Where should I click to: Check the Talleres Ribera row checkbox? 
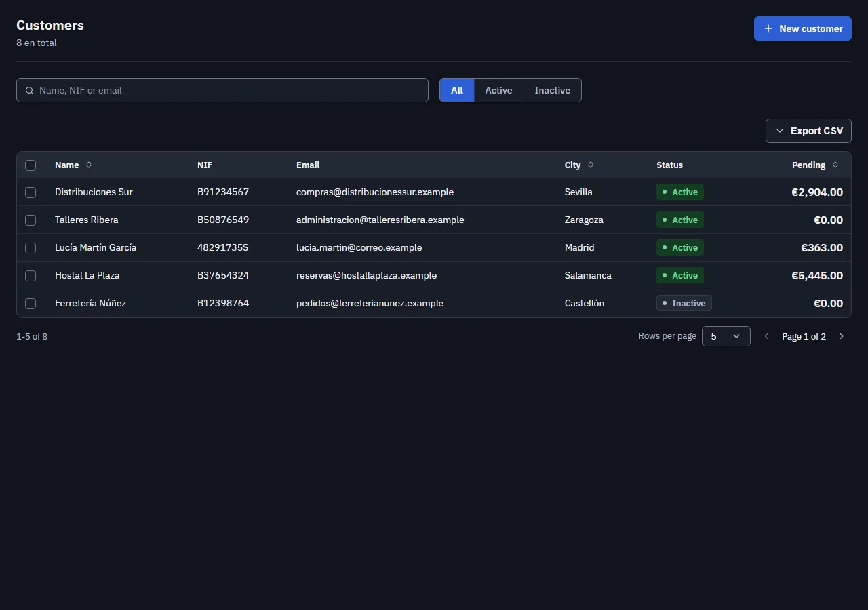[31, 220]
